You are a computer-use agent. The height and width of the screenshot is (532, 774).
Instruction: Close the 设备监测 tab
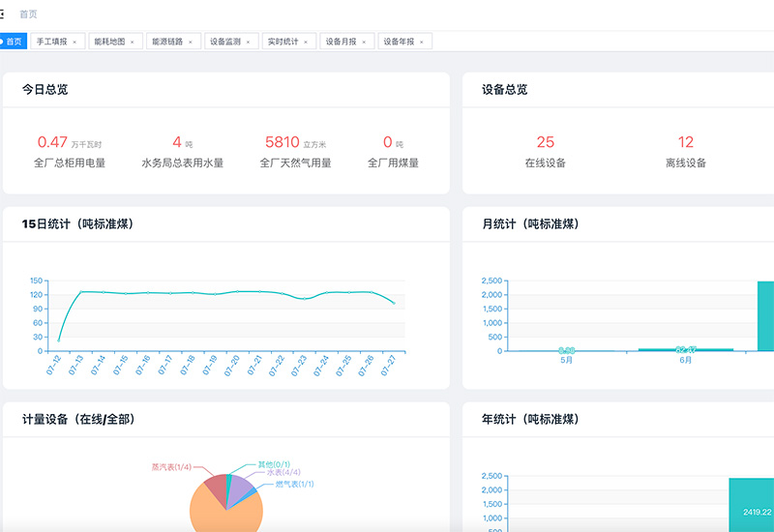tap(249, 42)
